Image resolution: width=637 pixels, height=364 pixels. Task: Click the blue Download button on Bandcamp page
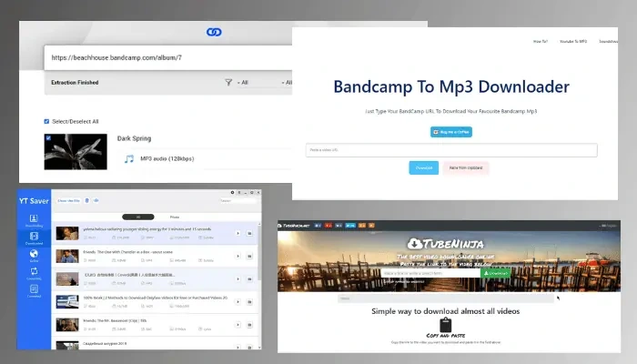(x=424, y=167)
